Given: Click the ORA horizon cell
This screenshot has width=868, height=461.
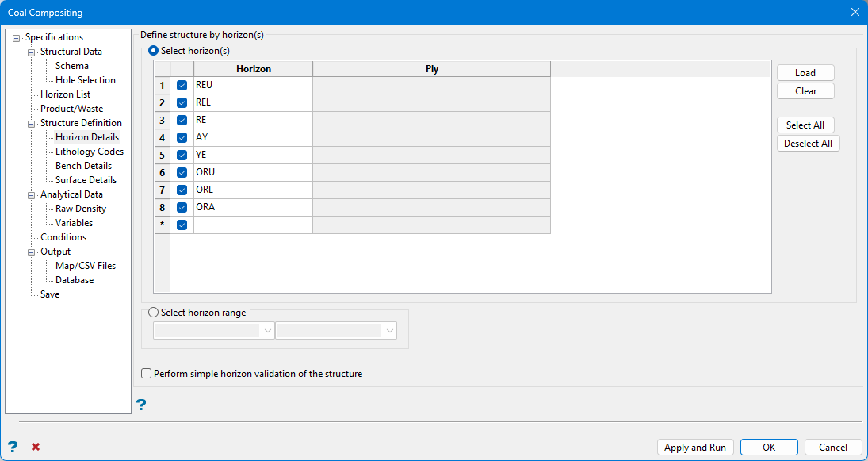Looking at the screenshot, I should [x=254, y=207].
